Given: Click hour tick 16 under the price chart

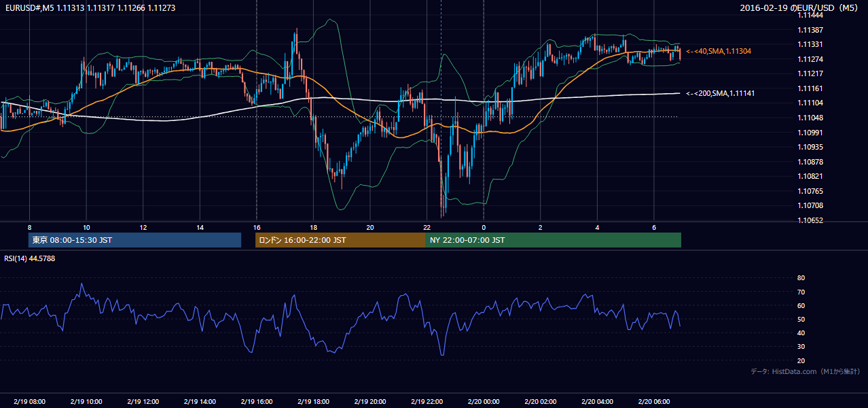Looking at the screenshot, I should (256, 227).
